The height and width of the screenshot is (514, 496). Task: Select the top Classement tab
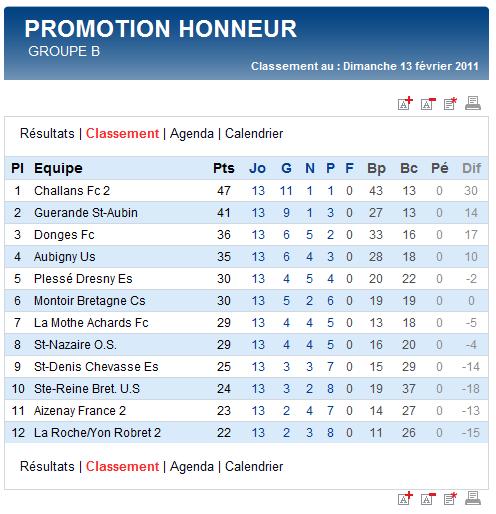(x=122, y=134)
